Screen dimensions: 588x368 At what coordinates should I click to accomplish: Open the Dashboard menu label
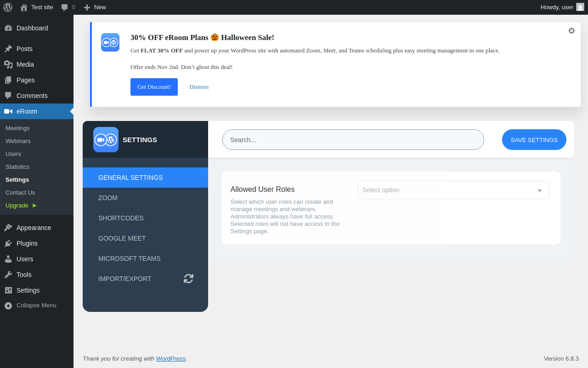[x=32, y=28]
